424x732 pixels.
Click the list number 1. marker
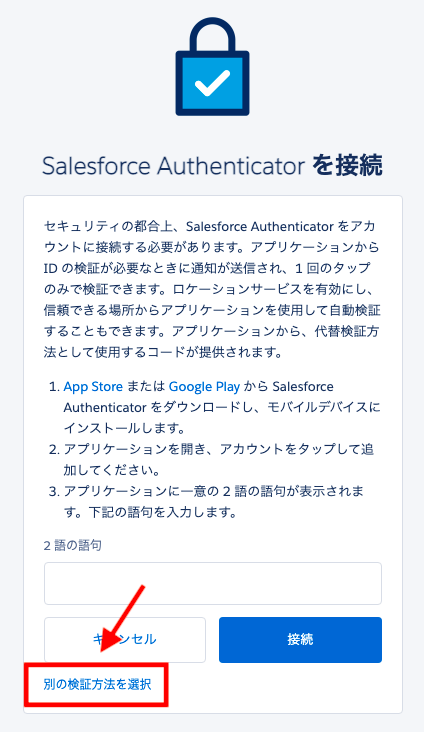(55, 387)
